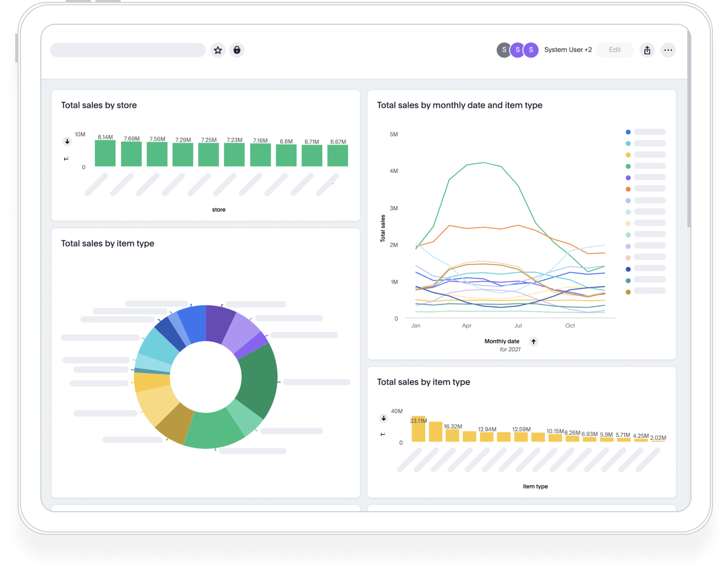This screenshot has width=728, height=573.
Task: Click the gray S user avatar
Action: pos(504,50)
